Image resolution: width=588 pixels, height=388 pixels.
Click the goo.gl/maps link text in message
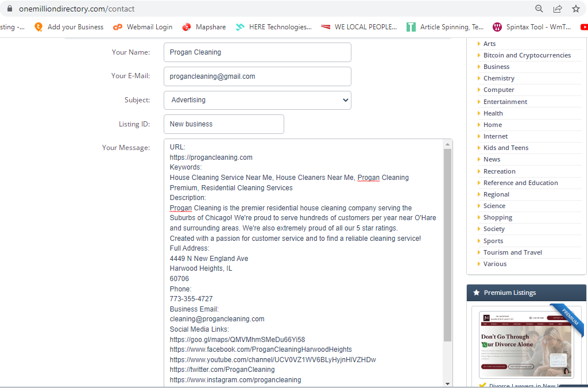(x=237, y=340)
